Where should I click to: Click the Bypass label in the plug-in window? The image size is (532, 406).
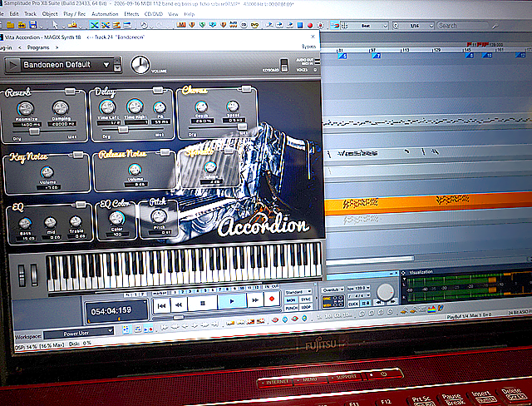pyautogui.click(x=308, y=47)
